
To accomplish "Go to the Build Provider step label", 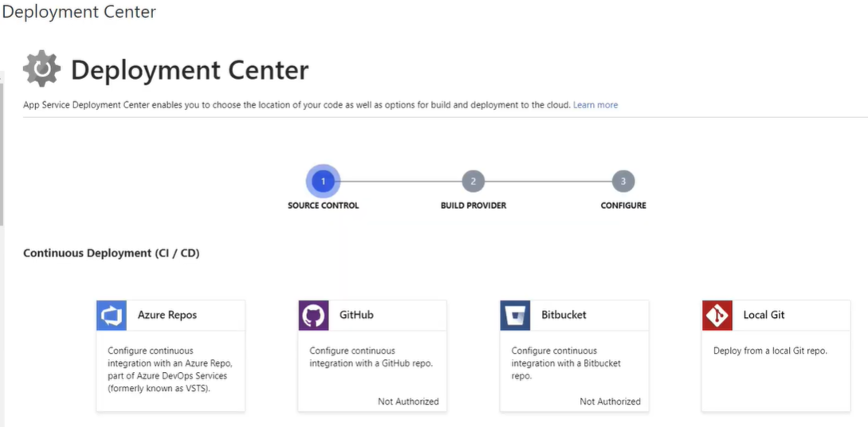I will point(473,206).
